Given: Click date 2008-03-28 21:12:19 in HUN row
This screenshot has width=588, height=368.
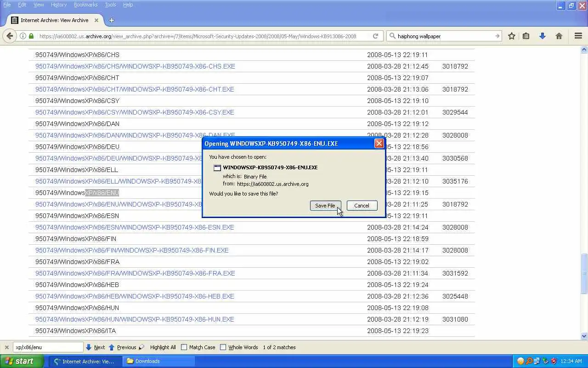Looking at the screenshot, I should (398, 319).
